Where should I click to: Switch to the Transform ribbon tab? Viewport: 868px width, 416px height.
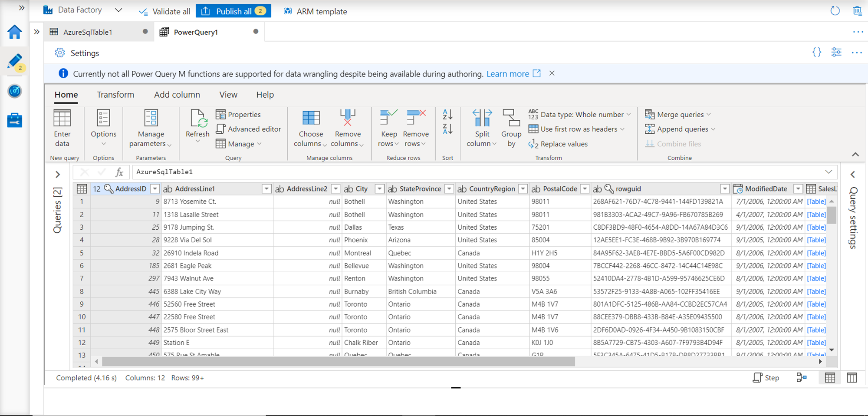coord(115,95)
